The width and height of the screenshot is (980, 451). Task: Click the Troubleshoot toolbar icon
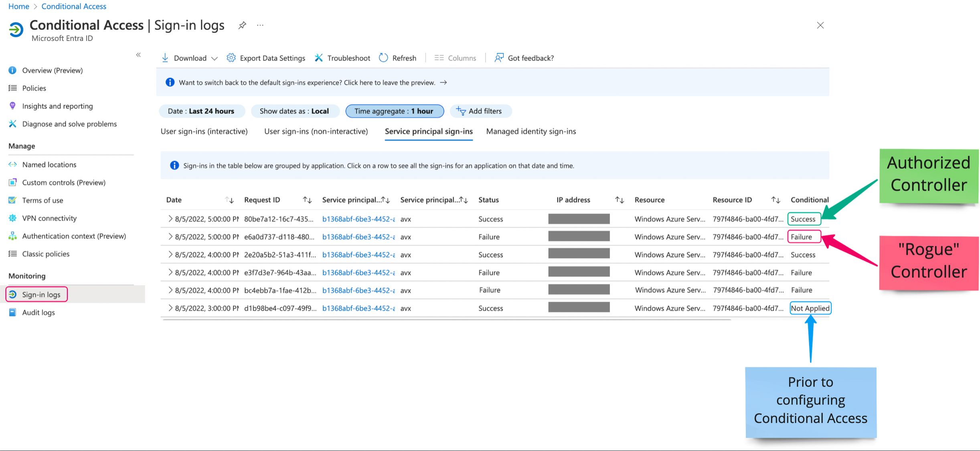319,58
